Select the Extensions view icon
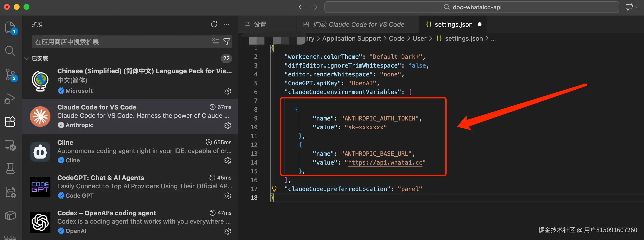Image resolution: width=644 pixels, height=240 pixels. point(10,122)
